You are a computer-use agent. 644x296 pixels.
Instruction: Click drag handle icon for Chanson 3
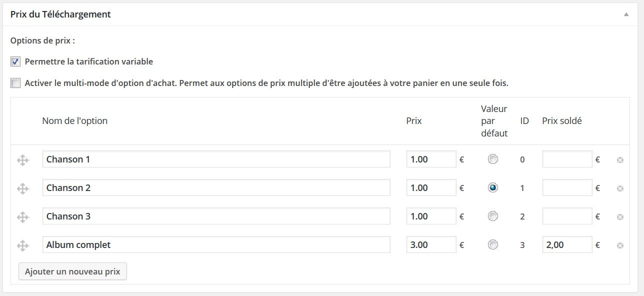click(x=22, y=217)
